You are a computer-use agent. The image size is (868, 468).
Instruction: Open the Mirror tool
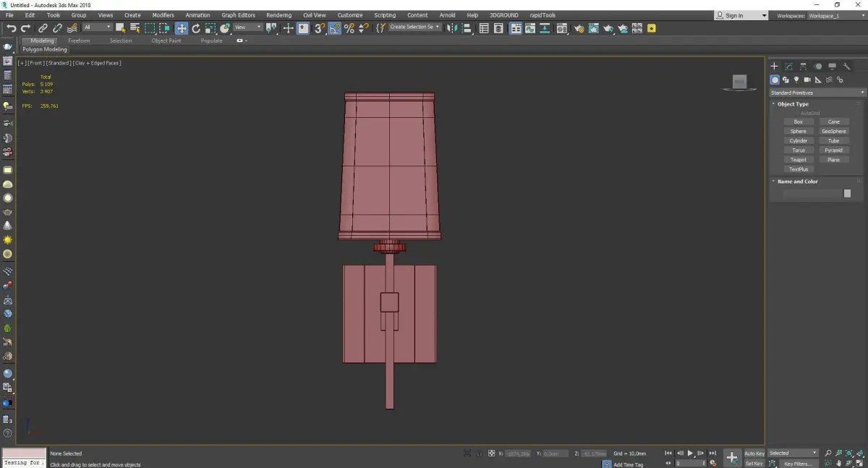click(451, 28)
